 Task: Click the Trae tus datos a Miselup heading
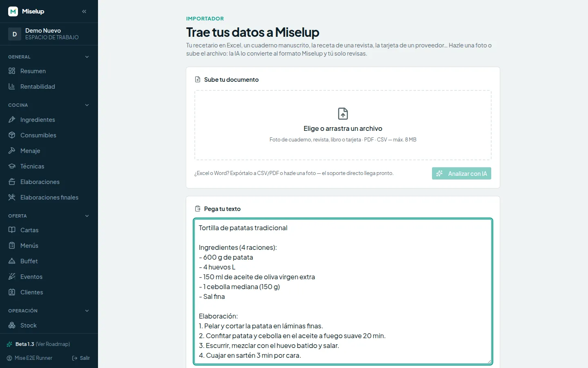(x=253, y=32)
